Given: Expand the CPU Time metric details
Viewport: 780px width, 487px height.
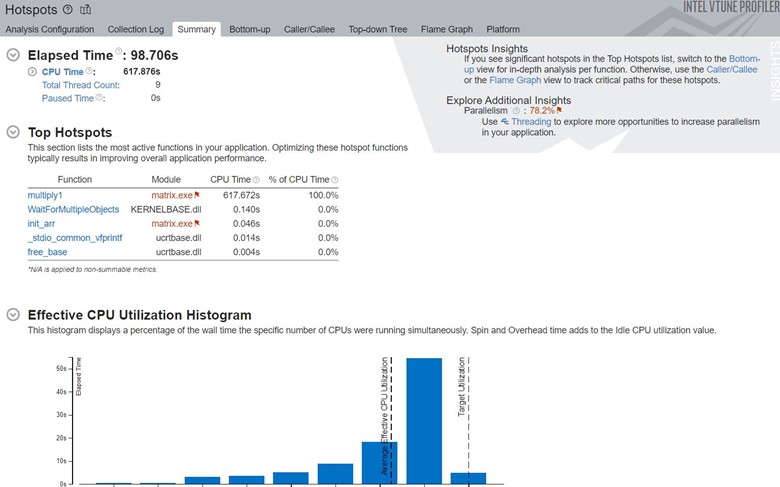Looking at the screenshot, I should click(32, 72).
